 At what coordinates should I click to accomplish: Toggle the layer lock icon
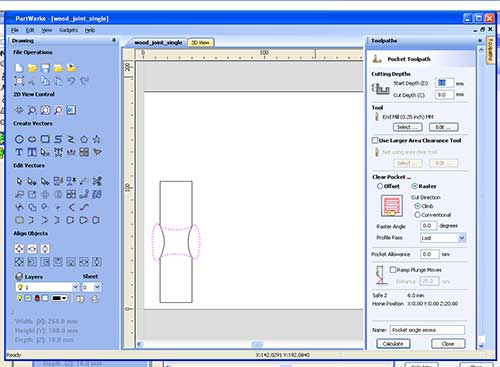[37, 298]
